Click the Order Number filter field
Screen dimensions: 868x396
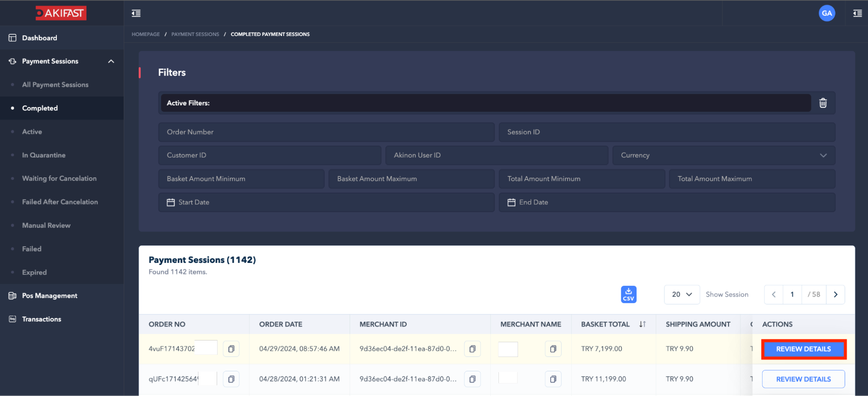[326, 132]
